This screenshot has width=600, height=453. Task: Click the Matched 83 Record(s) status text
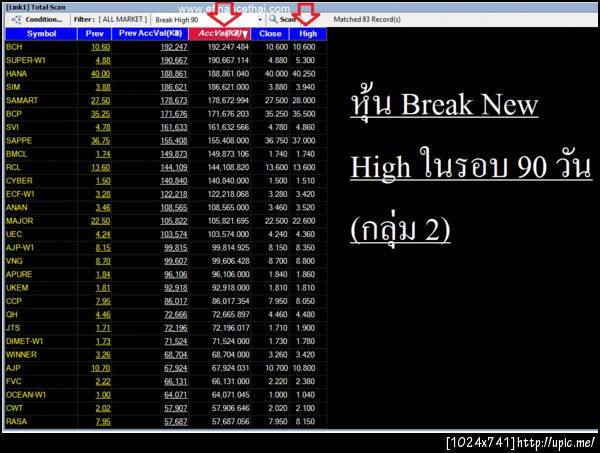tap(367, 20)
